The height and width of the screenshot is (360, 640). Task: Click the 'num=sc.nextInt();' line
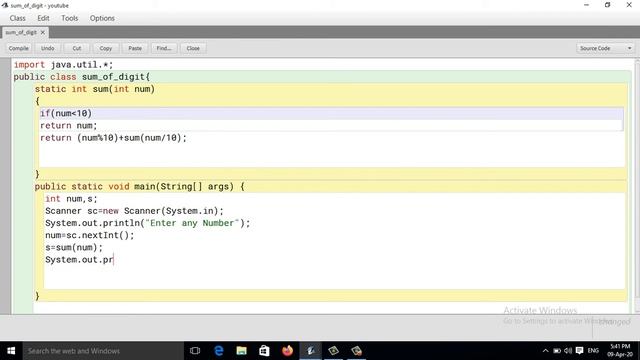pyautogui.click(x=89, y=236)
